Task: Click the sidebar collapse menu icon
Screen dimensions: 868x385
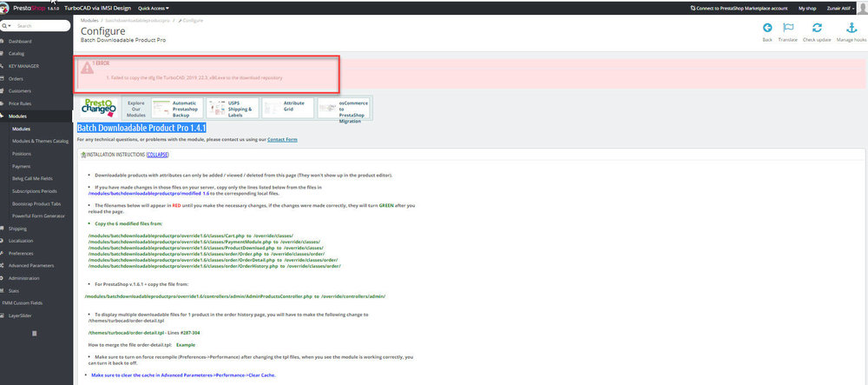Action: click(x=35, y=334)
